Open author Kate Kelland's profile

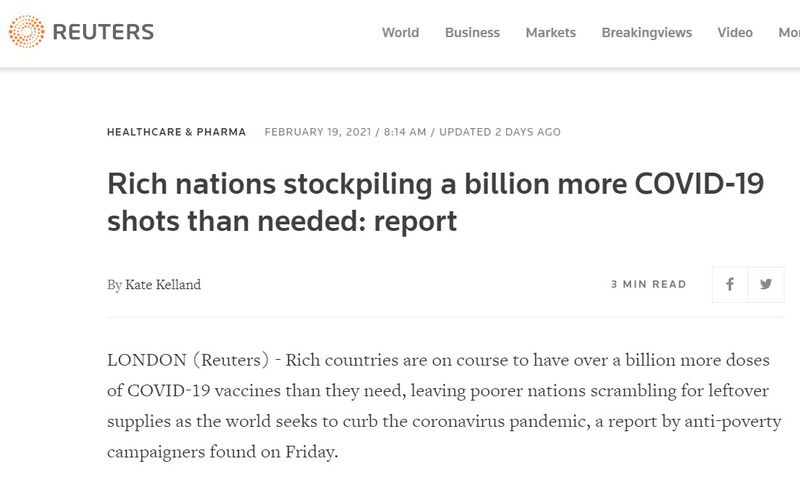163,285
